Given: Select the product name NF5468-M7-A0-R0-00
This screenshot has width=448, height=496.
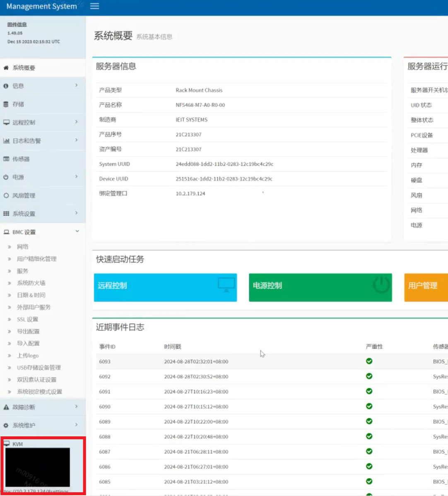Looking at the screenshot, I should 200,105.
